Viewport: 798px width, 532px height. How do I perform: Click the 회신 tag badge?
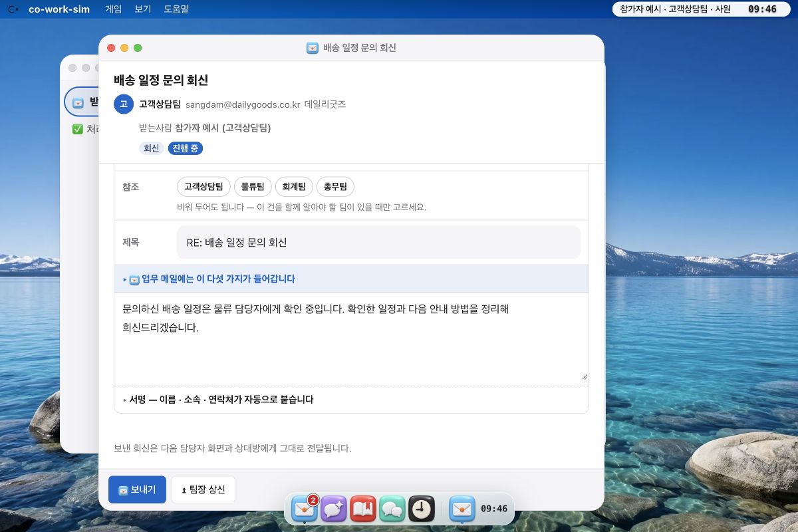click(152, 148)
